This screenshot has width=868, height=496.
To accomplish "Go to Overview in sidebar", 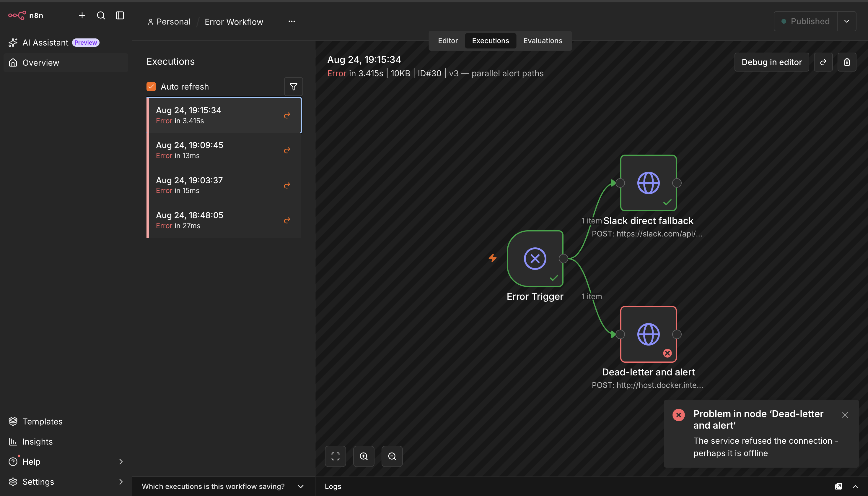I will click(66, 63).
